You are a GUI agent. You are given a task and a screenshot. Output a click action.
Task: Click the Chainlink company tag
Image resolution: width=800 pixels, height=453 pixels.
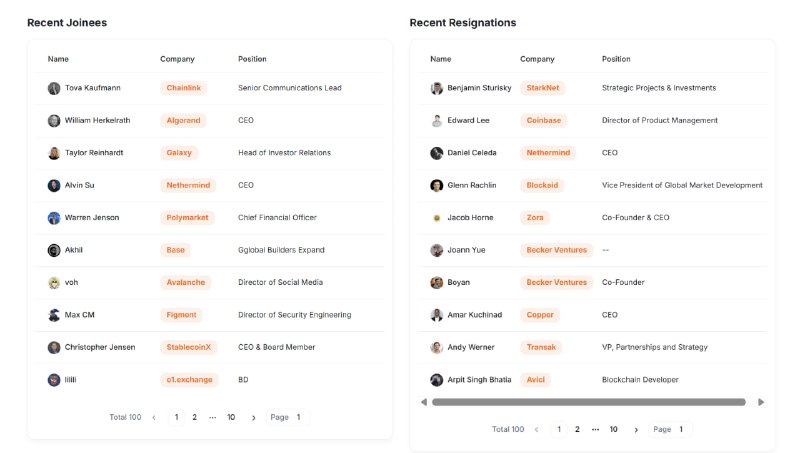tap(184, 88)
